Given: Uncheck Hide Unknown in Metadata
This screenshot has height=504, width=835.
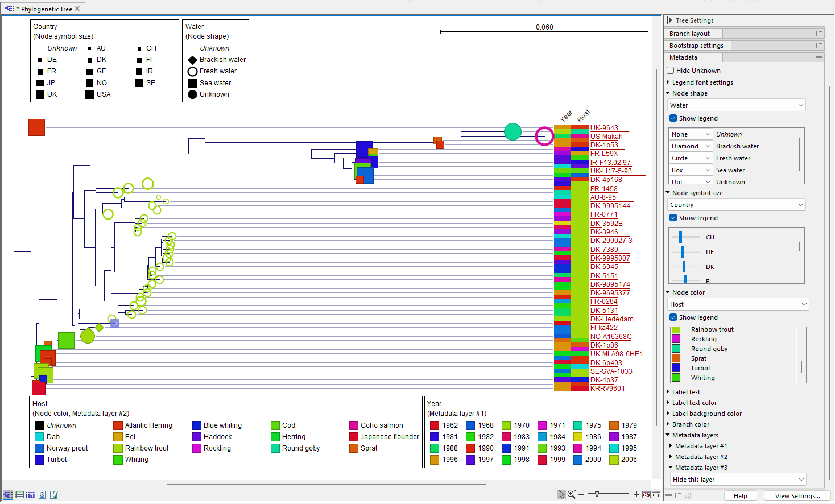Looking at the screenshot, I should (672, 70).
